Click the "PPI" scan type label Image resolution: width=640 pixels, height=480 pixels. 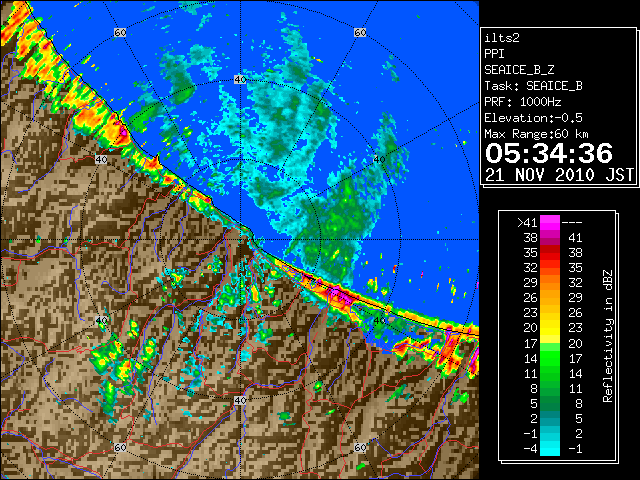494,54
